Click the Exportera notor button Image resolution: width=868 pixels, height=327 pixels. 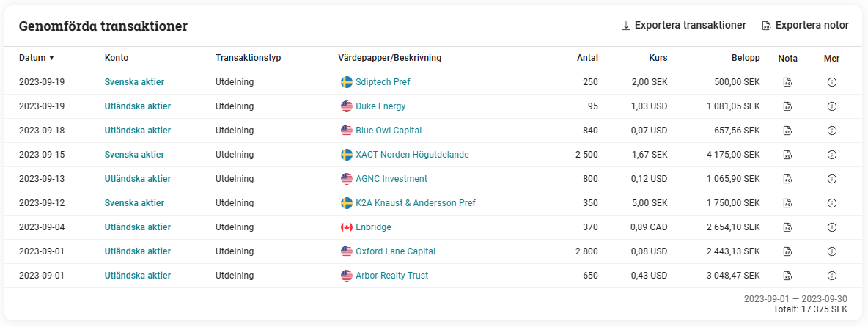tap(805, 26)
